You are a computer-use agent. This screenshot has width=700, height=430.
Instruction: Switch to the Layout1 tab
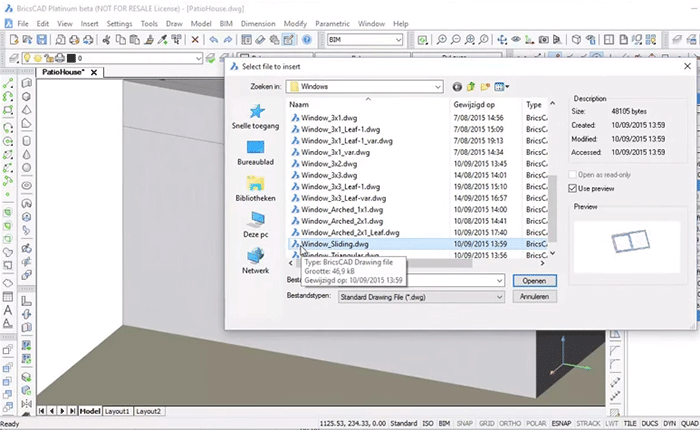pos(117,411)
